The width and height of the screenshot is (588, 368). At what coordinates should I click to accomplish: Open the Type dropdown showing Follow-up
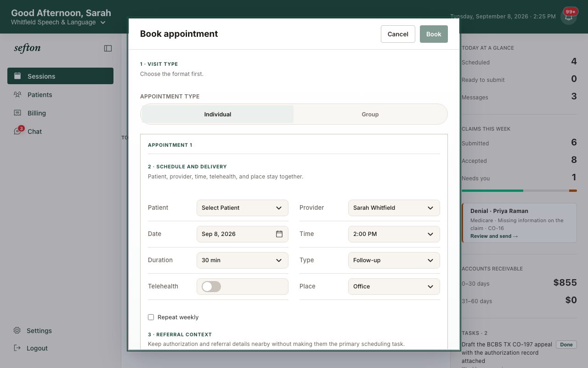tap(394, 260)
